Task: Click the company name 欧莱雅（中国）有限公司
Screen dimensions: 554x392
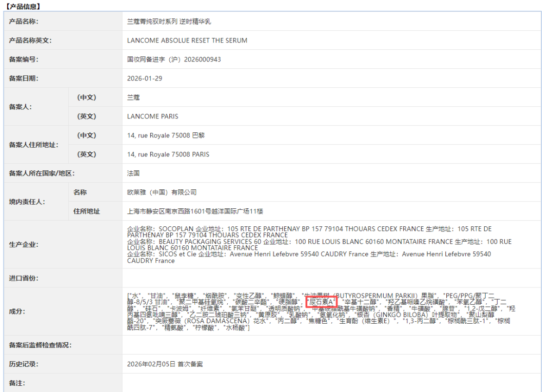Action: click(x=162, y=192)
